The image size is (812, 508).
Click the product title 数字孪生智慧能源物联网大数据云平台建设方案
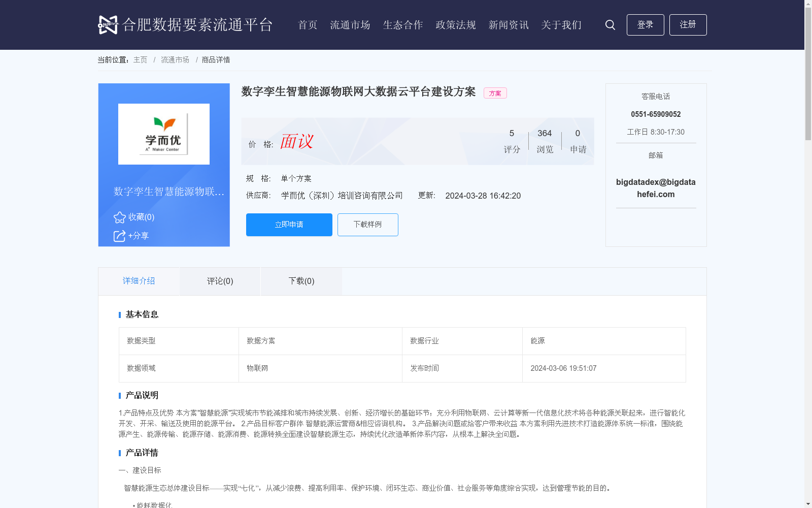pyautogui.click(x=358, y=92)
